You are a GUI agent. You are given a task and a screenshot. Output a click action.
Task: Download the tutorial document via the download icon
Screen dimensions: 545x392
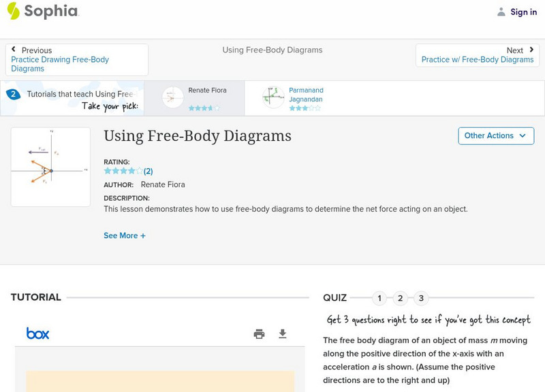[283, 333]
